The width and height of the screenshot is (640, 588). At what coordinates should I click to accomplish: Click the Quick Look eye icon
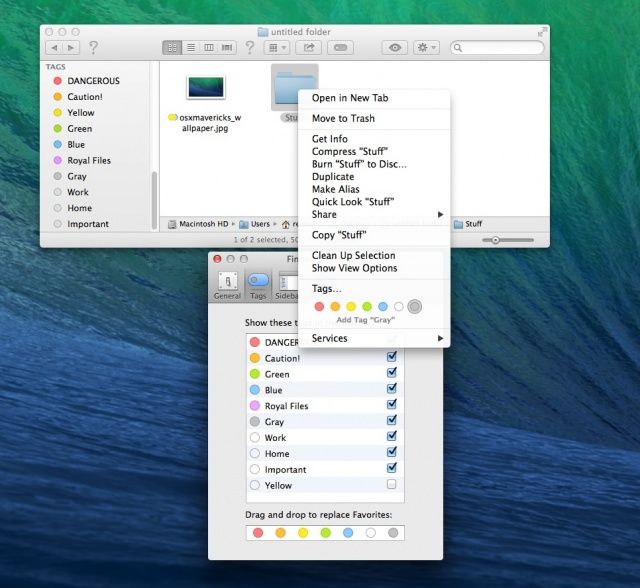tap(394, 48)
